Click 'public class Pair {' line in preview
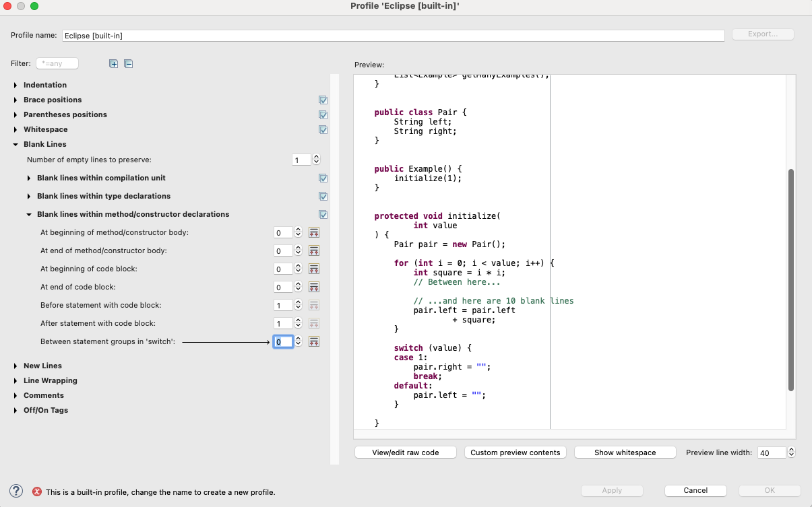 pyautogui.click(x=420, y=112)
